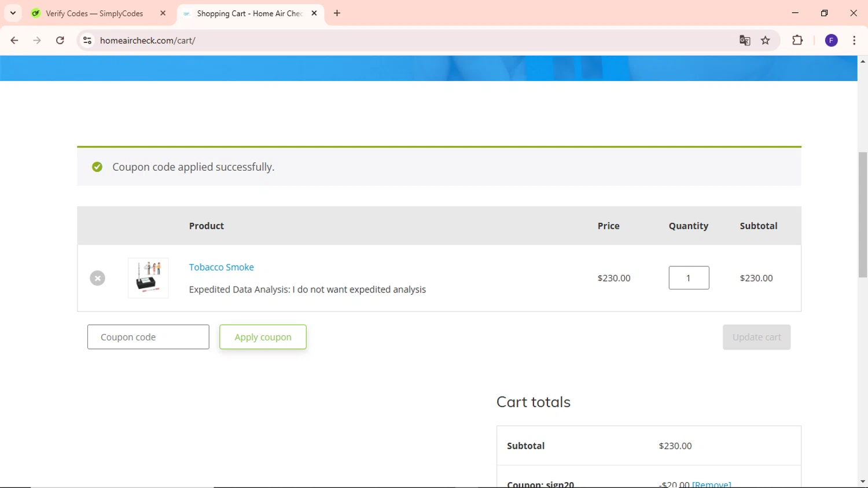Open the tab search dropdown arrow
Image resolution: width=868 pixels, height=488 pixels.
pos(13,13)
